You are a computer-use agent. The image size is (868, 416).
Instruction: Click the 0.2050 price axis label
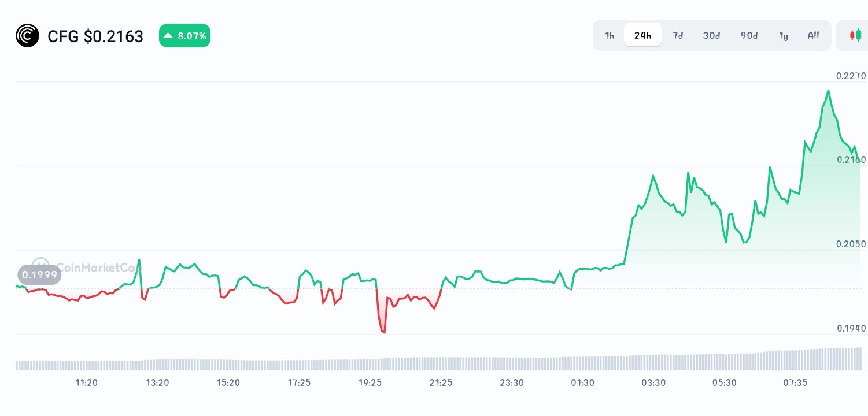(x=851, y=244)
